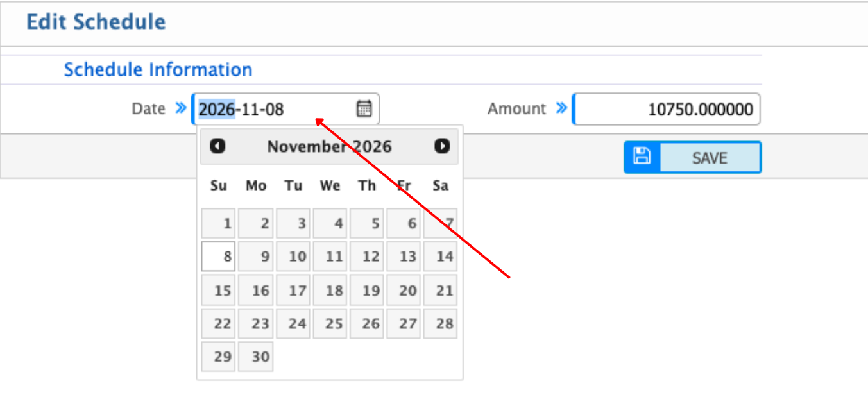Screen dimensions: 868x415
Task: Click the double-chevron beside Date label
Action: pos(181,108)
